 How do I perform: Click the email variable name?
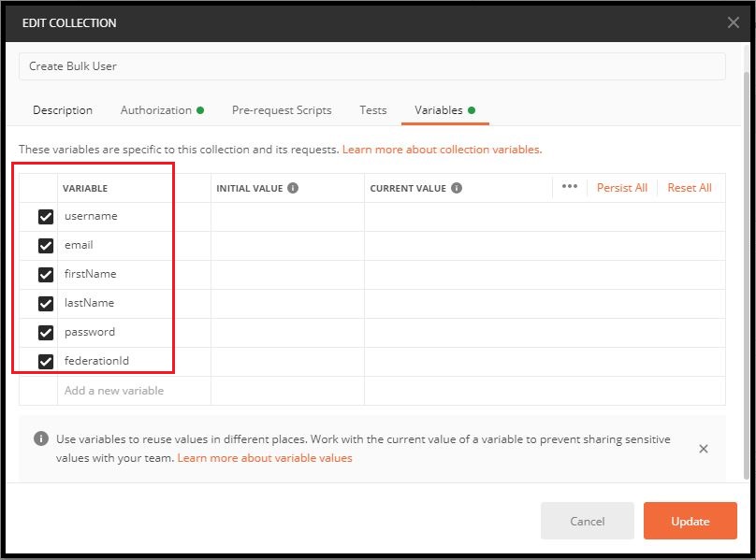coord(79,245)
